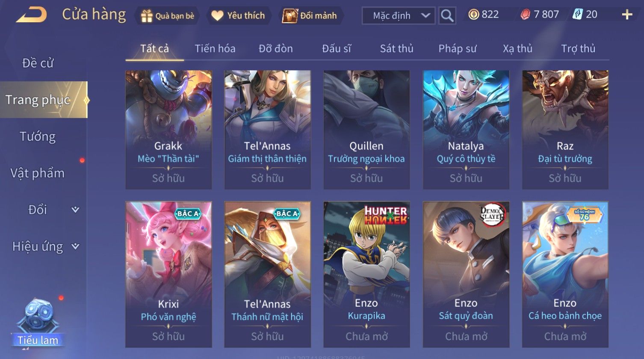The width and height of the screenshot is (644, 359).
Task: Tap the plus icon to add currency
Action: click(x=627, y=15)
